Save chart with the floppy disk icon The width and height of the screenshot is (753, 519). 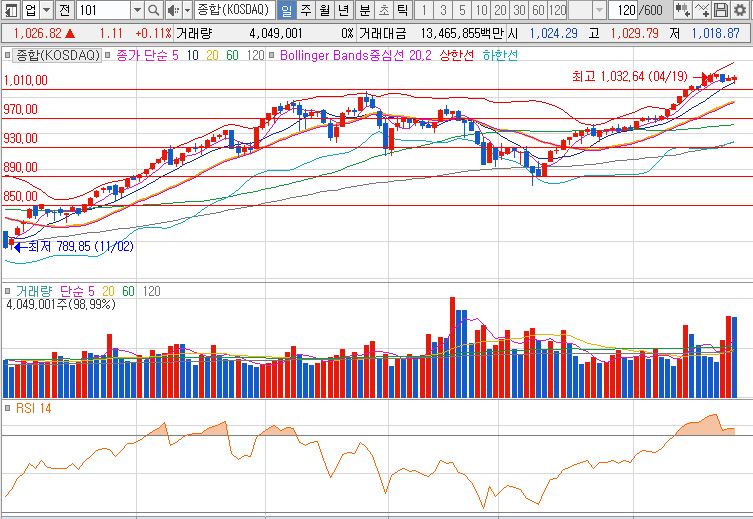pos(720,10)
